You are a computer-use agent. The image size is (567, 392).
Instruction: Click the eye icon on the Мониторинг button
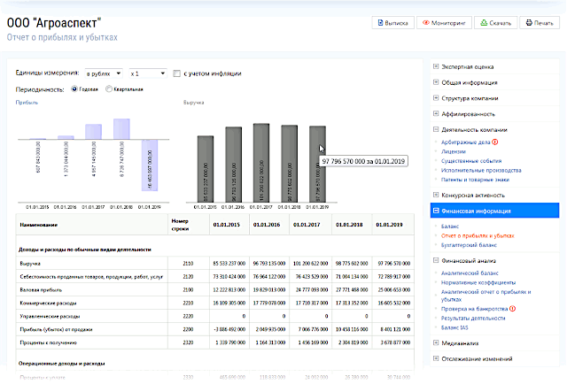point(427,23)
